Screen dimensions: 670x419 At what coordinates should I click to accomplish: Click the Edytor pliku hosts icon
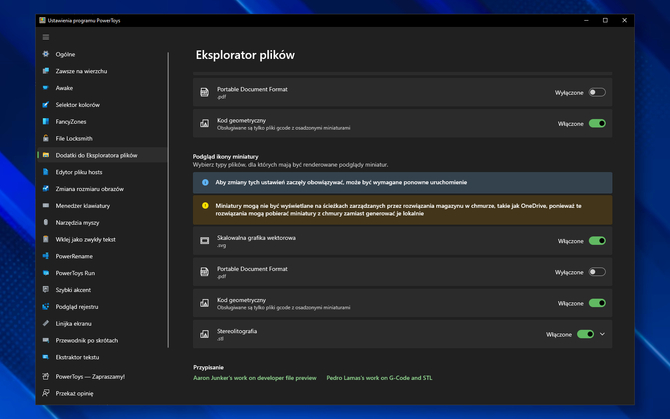pos(46,172)
